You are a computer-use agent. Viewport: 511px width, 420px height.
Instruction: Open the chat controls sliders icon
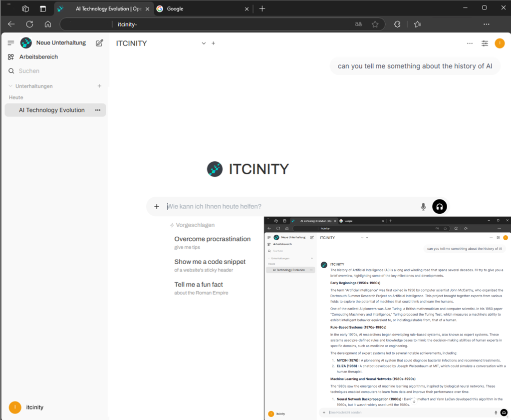click(485, 43)
